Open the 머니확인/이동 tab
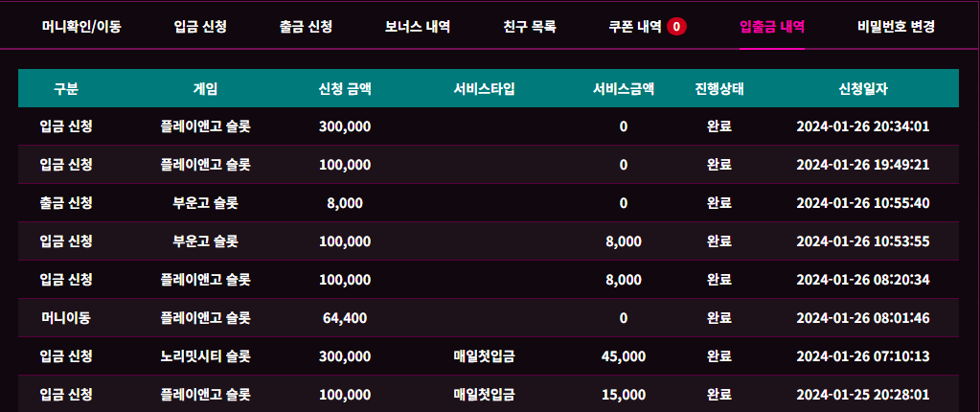The height and width of the screenshot is (412, 980). tap(81, 27)
